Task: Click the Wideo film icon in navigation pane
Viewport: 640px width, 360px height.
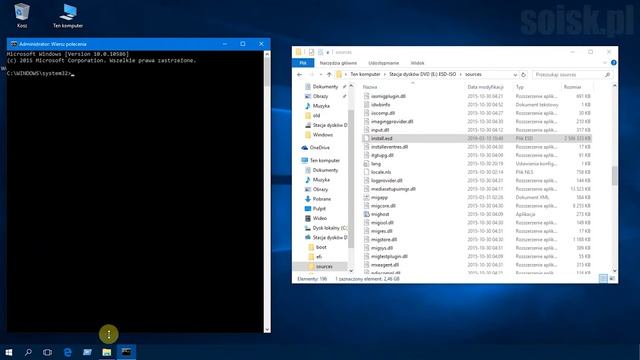Action: click(308, 218)
